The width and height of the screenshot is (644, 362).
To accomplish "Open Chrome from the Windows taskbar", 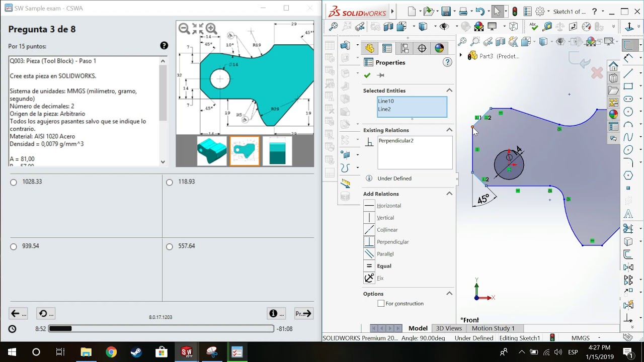I will (111, 352).
